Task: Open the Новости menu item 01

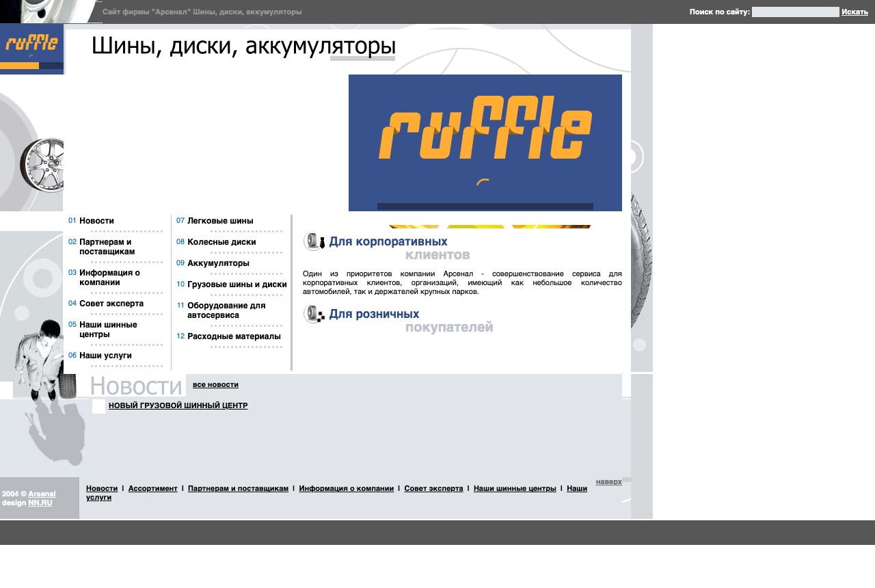Action: coord(96,221)
